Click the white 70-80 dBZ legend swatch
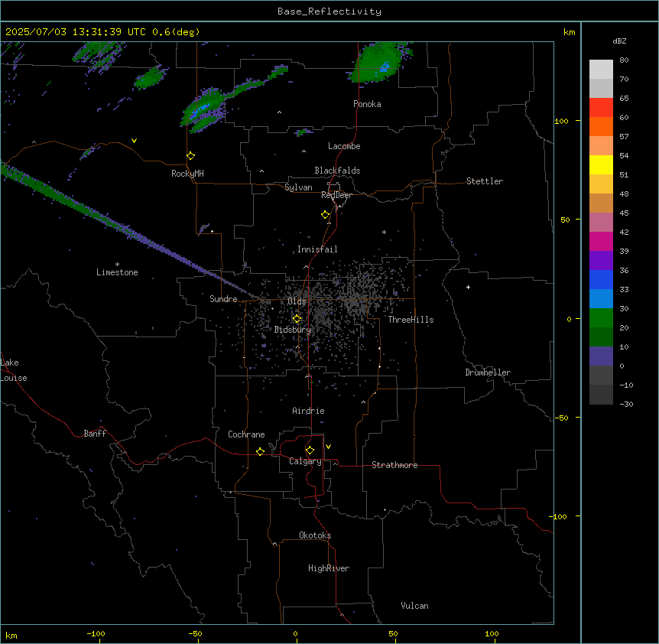 [x=601, y=70]
